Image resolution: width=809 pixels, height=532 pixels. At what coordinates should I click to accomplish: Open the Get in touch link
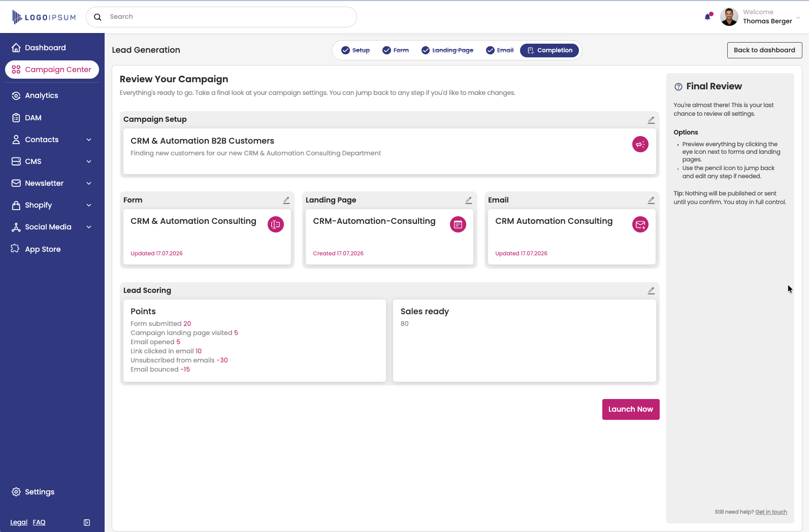click(x=771, y=512)
